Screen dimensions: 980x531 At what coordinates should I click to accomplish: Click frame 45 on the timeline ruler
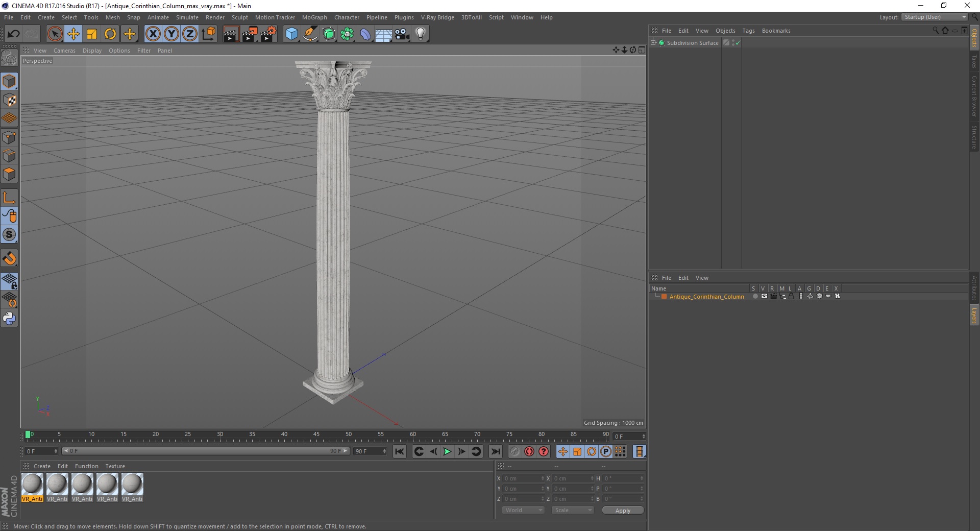pos(316,435)
